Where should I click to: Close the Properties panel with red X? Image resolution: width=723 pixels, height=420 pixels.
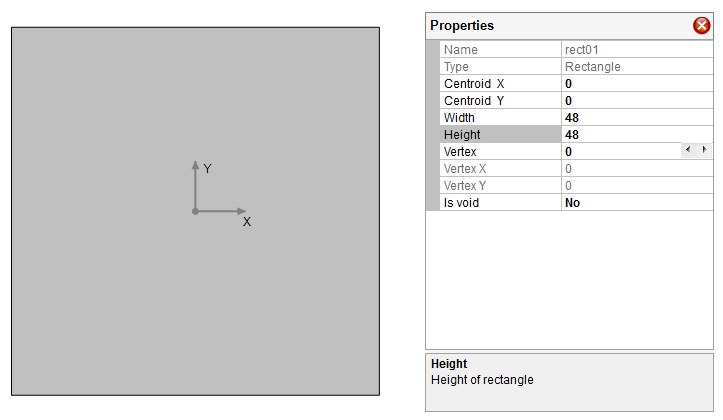701,25
